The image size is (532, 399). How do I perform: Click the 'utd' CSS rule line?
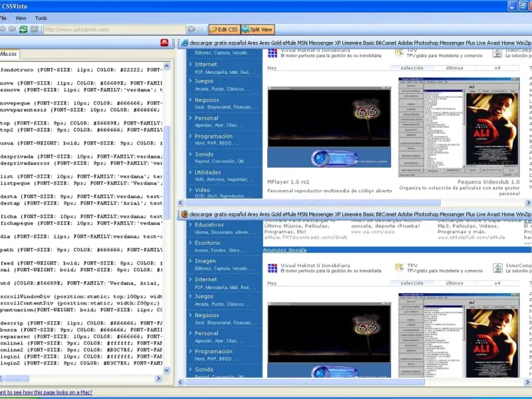click(81, 283)
